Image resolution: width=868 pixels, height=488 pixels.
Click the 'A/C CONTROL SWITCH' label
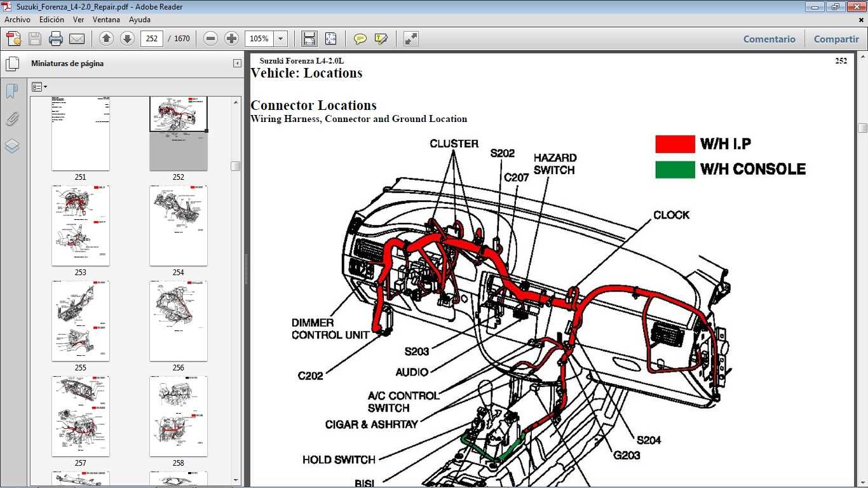point(403,402)
